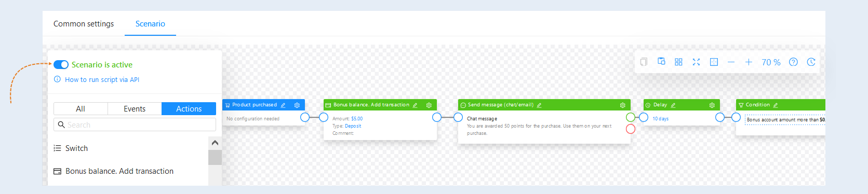
Task: Open the help question mark icon
Action: point(793,62)
